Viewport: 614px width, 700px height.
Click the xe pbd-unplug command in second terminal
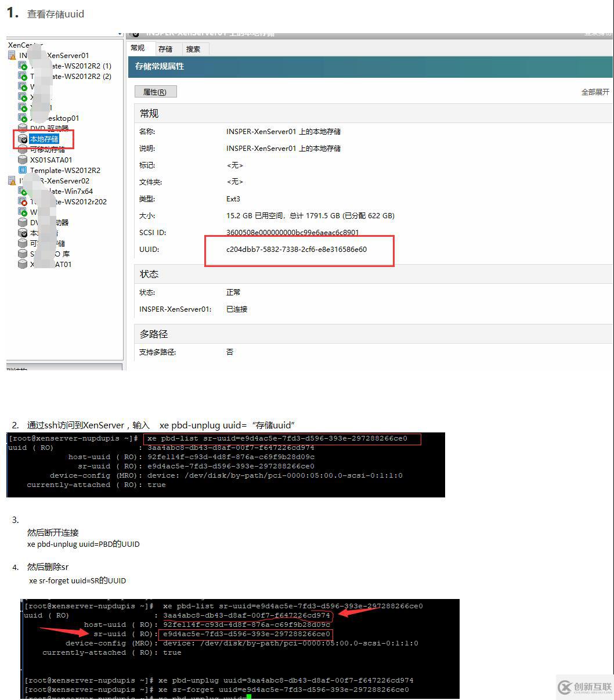[x=286, y=680]
